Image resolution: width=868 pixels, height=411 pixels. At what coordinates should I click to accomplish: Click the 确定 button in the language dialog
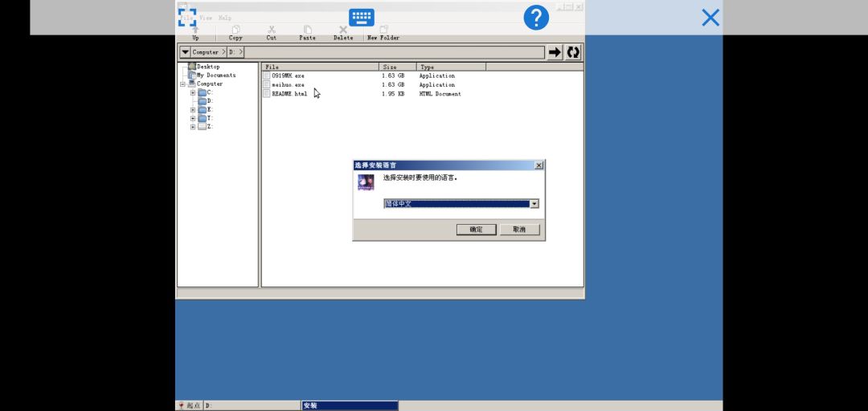476,230
